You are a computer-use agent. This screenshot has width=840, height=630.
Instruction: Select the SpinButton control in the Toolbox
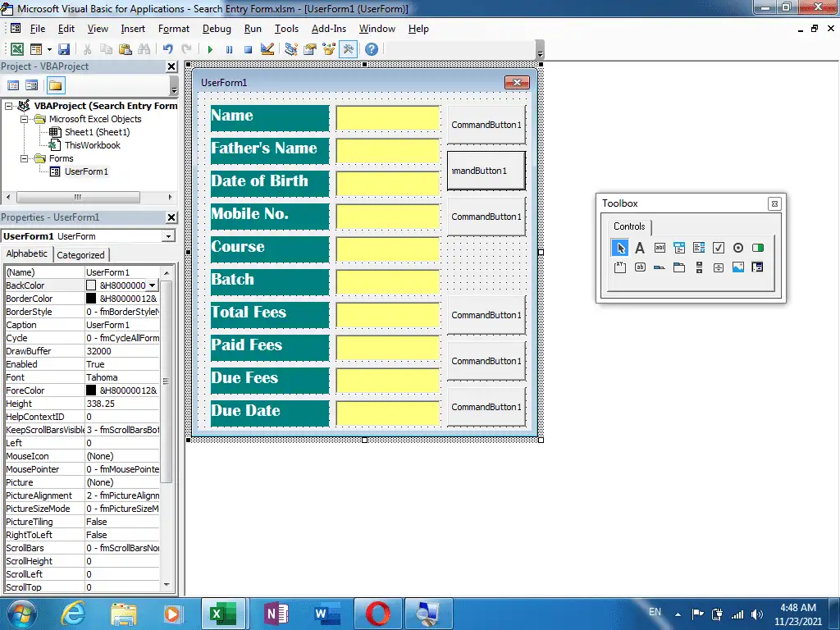point(719,267)
